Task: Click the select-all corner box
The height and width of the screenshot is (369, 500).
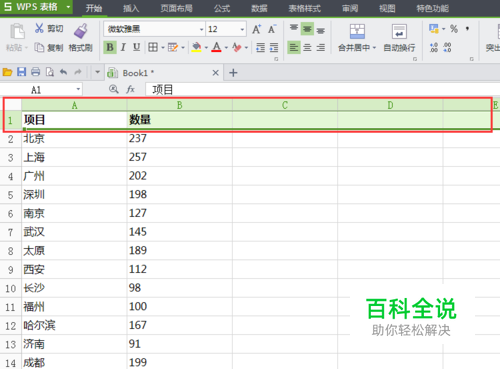Action: tap(13, 105)
